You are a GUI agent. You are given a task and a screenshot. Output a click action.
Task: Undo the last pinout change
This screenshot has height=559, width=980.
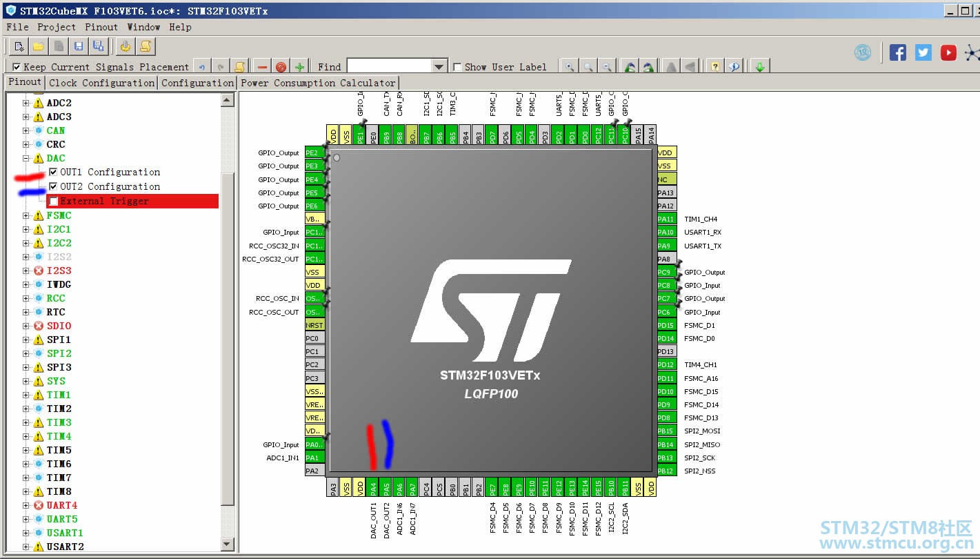pyautogui.click(x=202, y=67)
